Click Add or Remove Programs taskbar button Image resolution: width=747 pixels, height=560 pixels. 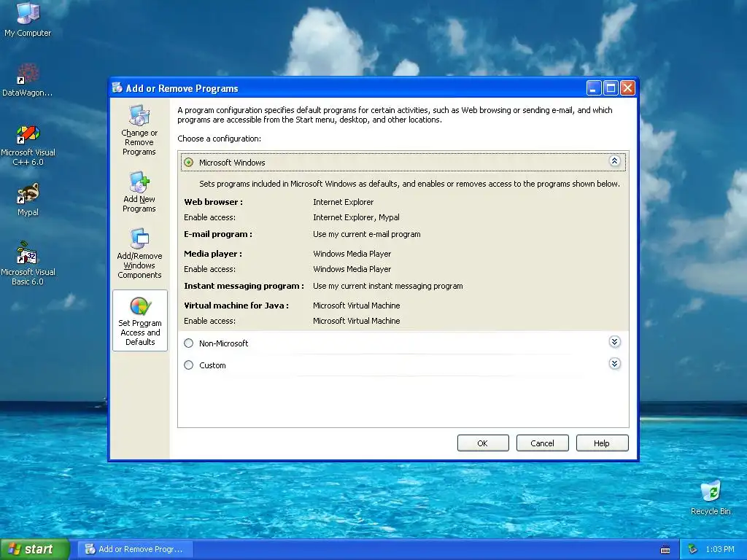click(136, 549)
